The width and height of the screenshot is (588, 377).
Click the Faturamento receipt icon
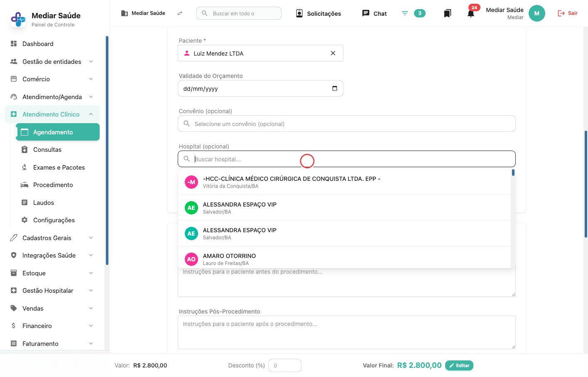(14, 343)
